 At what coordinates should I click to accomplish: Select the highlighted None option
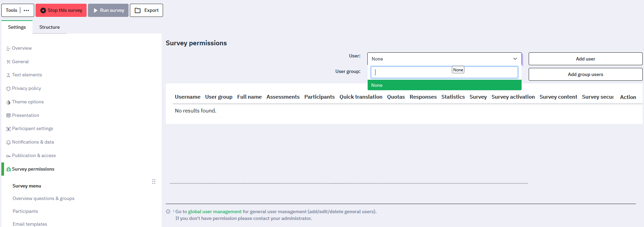(444, 85)
